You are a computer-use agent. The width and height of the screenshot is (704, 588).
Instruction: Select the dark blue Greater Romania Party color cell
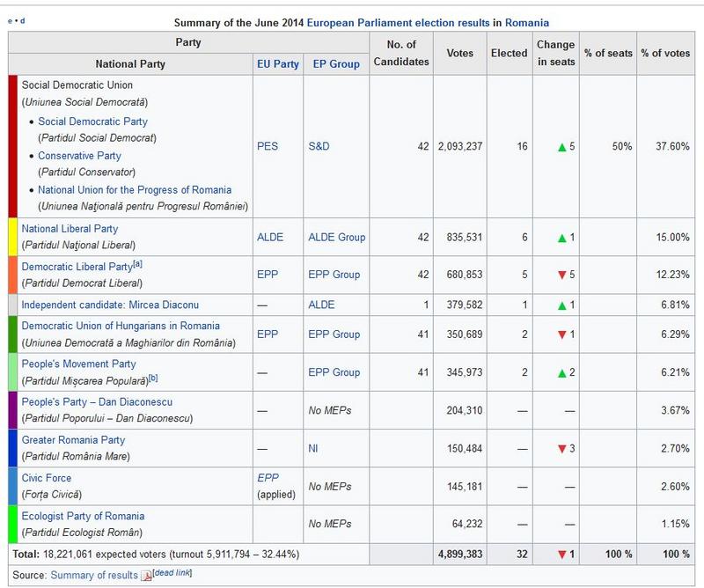12,448
